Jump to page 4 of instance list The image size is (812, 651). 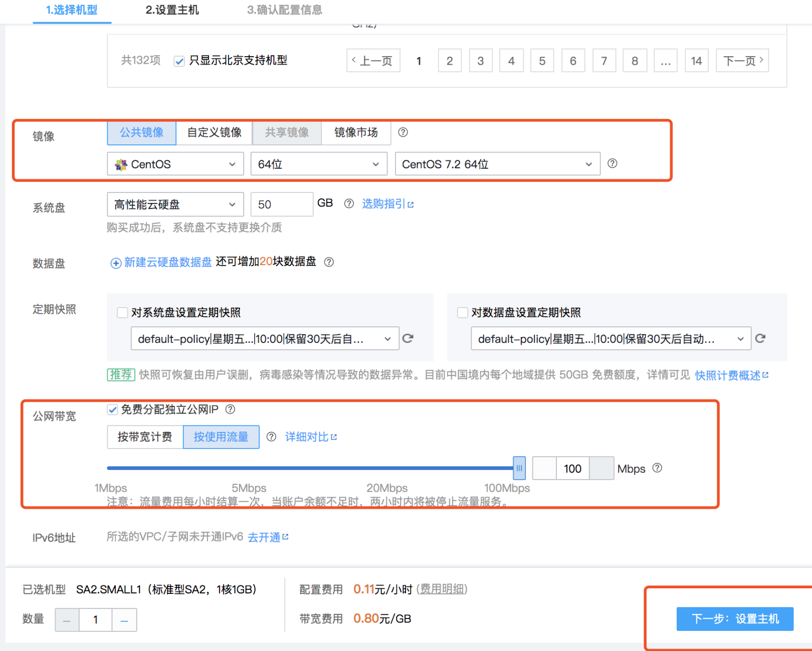coord(511,61)
